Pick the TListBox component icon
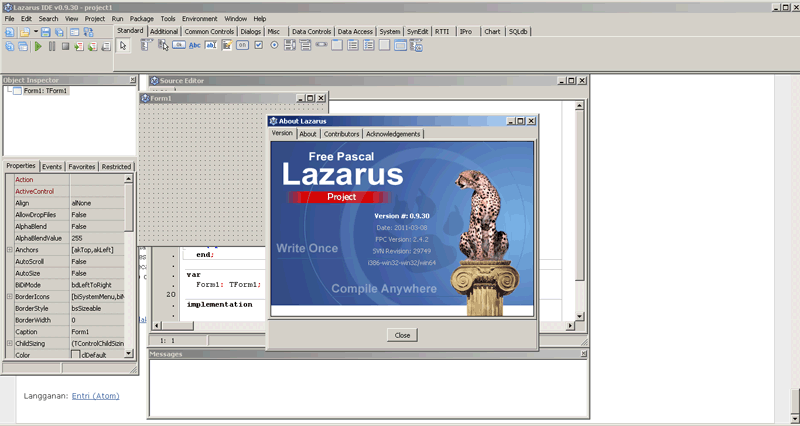Screen dimensions: 800x426 [290, 45]
